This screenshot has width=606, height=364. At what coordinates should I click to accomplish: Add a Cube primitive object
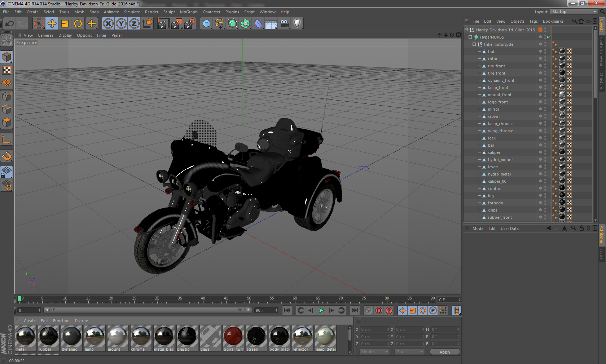pyautogui.click(x=206, y=24)
